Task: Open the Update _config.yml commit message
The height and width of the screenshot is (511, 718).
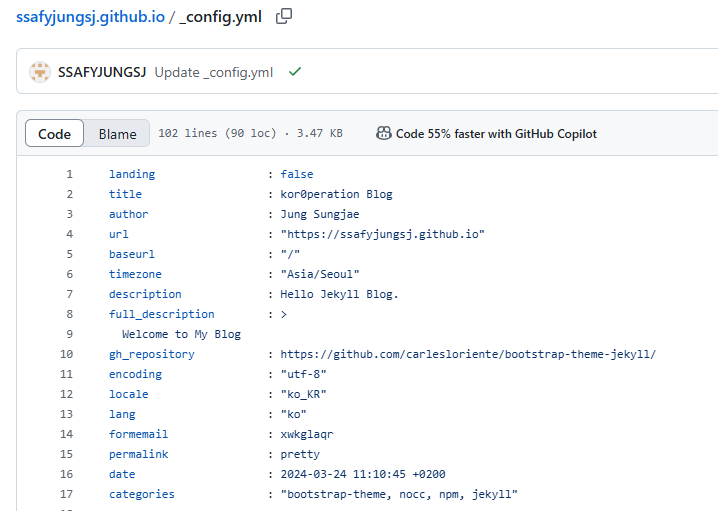Action: 214,72
